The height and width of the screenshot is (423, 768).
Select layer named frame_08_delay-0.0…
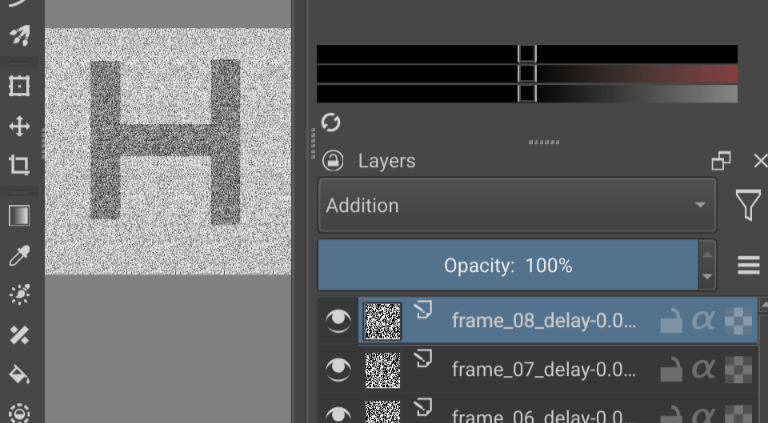[544, 321]
